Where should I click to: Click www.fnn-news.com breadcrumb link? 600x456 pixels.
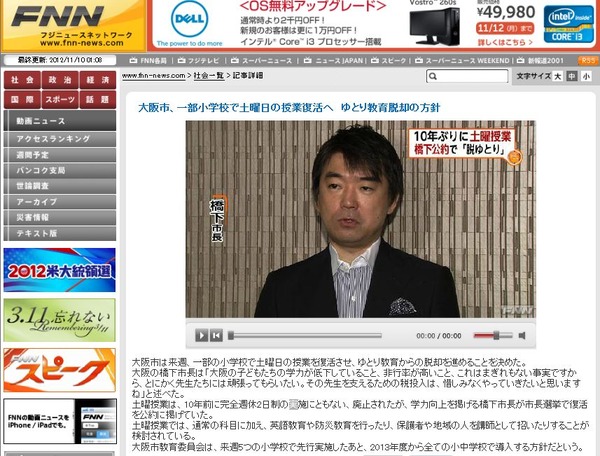tap(153, 76)
